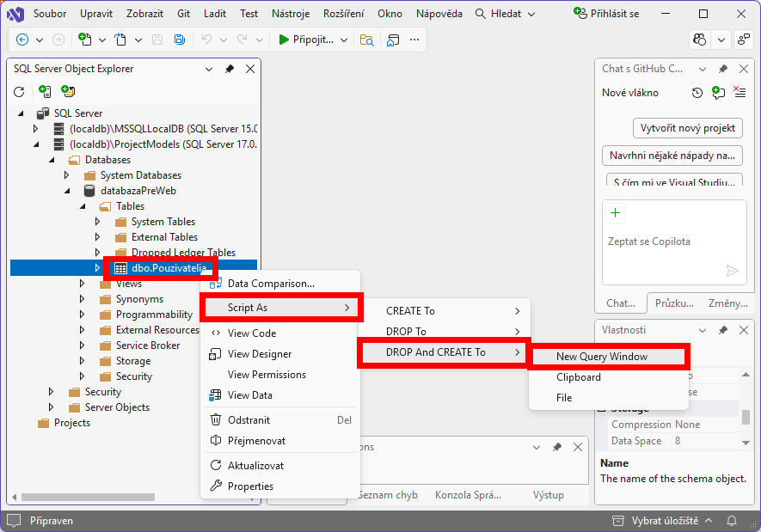Click the feedback icon at toolbar right edge
Viewport: 761px width, 532px height.
click(x=744, y=40)
